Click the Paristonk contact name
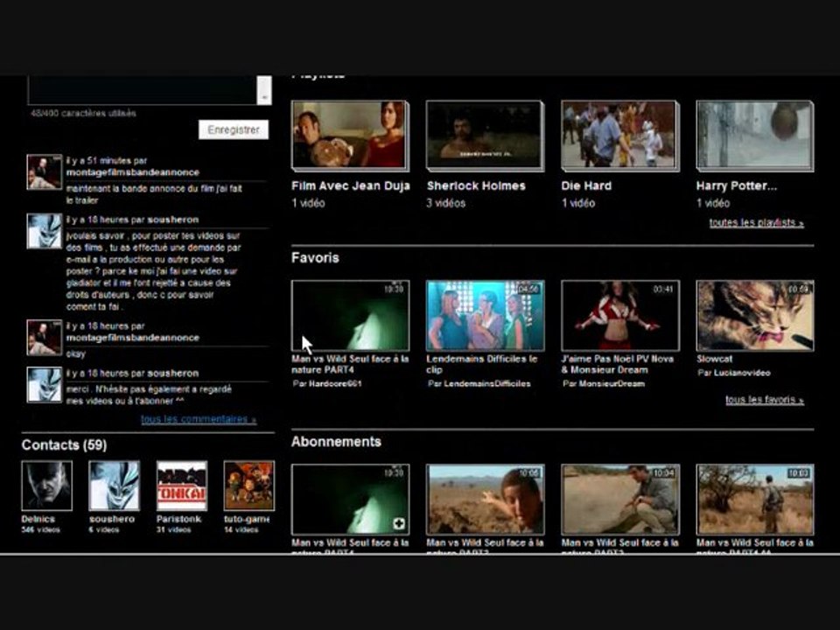This screenshot has width=840, height=630. point(178,519)
